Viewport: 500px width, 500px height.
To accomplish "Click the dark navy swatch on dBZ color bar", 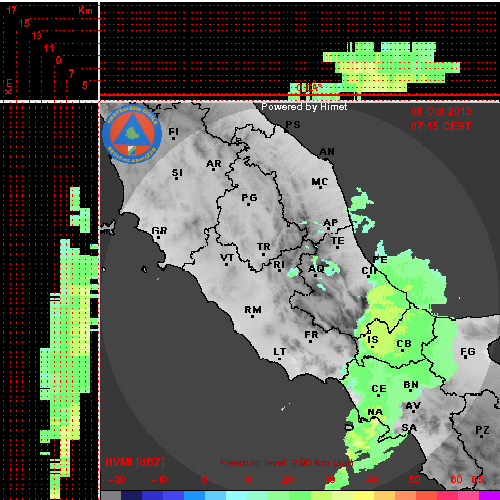I will click(x=131, y=496).
